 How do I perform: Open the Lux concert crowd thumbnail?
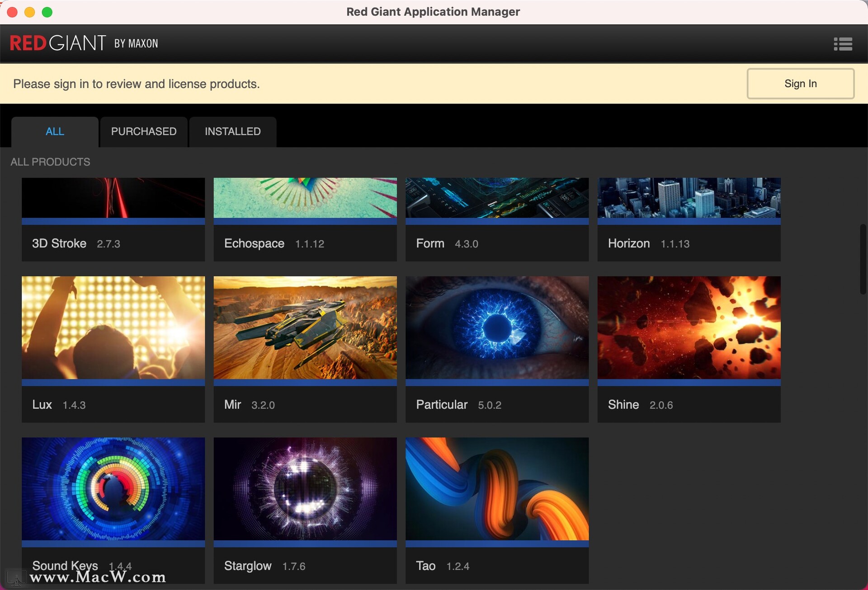tap(113, 328)
